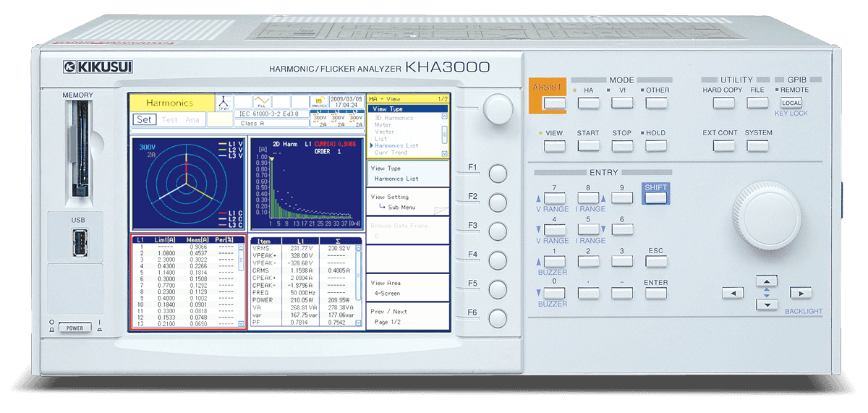
Task: Flip the POWER switch
Action: 75,328
